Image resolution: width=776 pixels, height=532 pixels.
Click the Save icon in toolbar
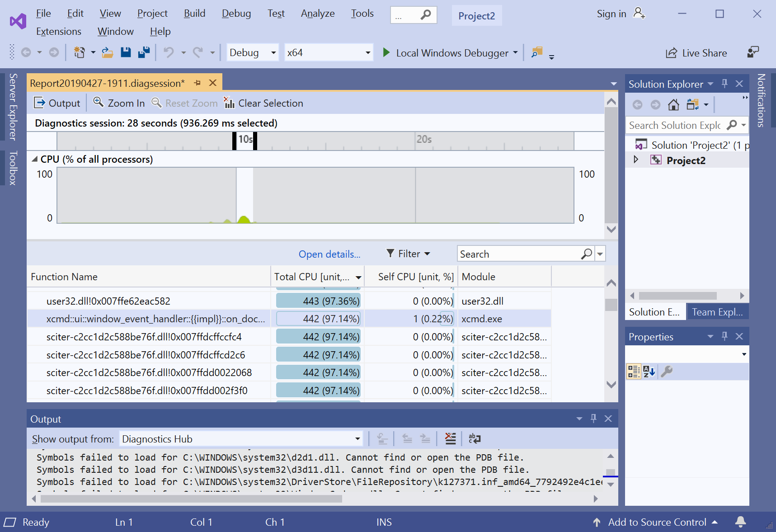point(126,52)
